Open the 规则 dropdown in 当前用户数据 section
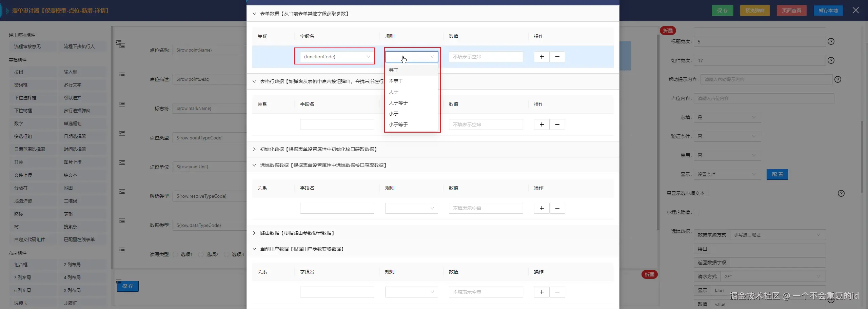Screen dimensions: 868x309 411,292
